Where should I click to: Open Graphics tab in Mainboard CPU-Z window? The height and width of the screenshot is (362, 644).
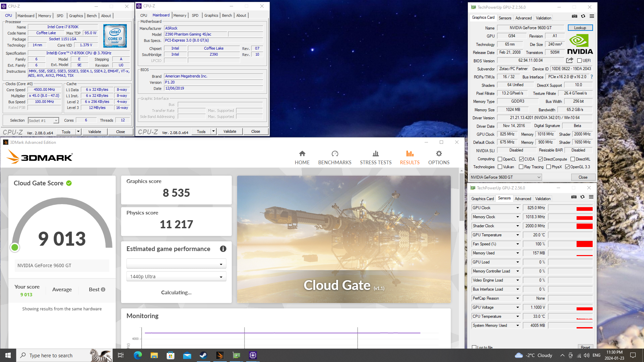211,15
